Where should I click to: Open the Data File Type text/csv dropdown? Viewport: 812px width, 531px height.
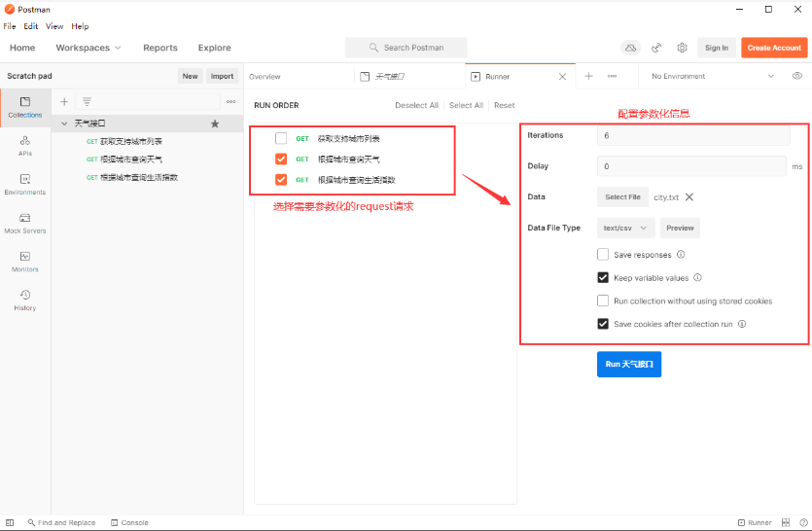coord(625,228)
